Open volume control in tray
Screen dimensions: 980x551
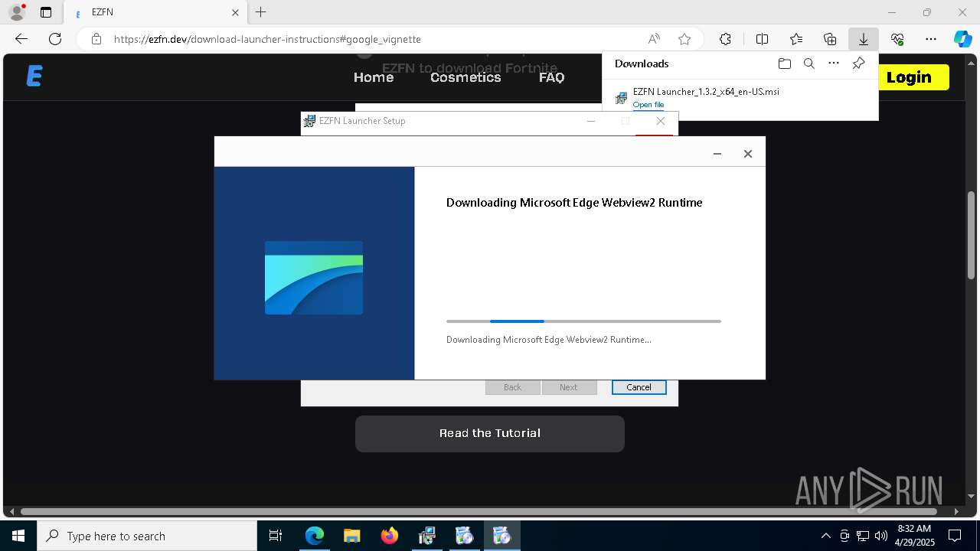[x=881, y=536]
